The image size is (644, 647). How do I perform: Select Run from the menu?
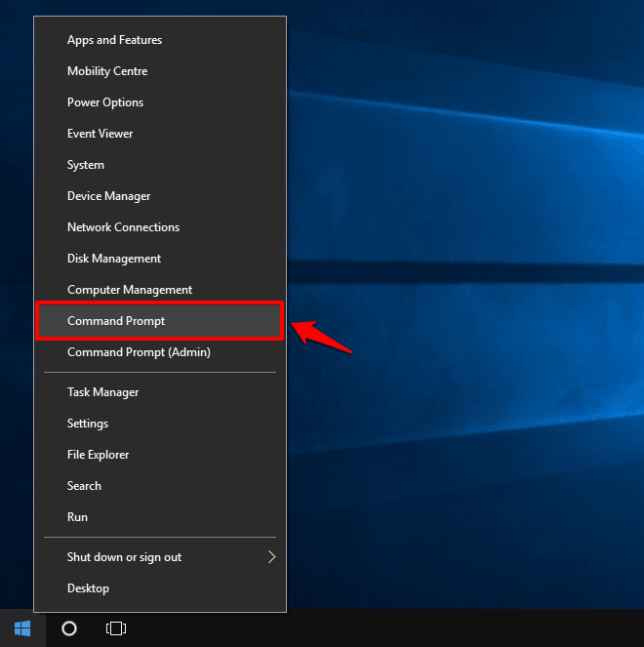[77, 517]
